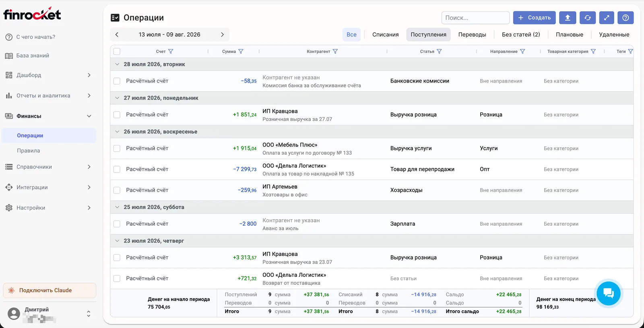This screenshot has width=644, height=328.
Task: Open the help question mark button
Action: 625,18
